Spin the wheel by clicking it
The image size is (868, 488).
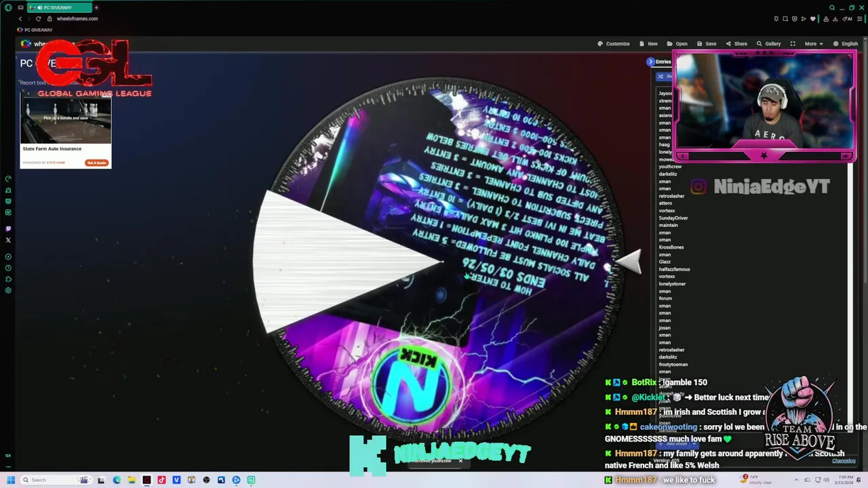(437, 263)
